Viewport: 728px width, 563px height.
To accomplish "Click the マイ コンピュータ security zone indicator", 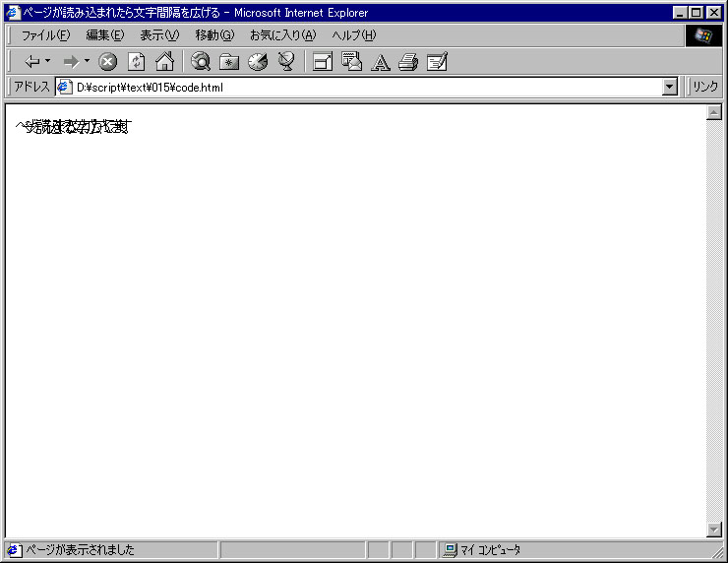I will pos(490,550).
